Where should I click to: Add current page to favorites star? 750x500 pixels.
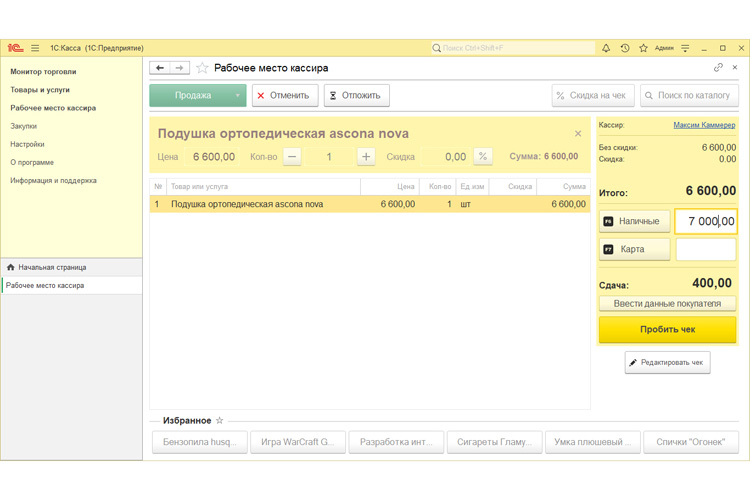point(202,68)
